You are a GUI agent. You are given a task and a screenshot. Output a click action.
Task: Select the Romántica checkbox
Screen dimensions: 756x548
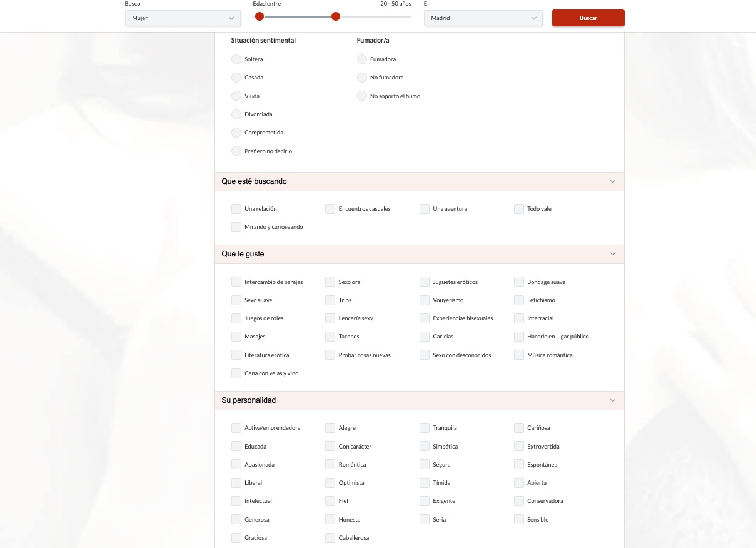coord(330,465)
